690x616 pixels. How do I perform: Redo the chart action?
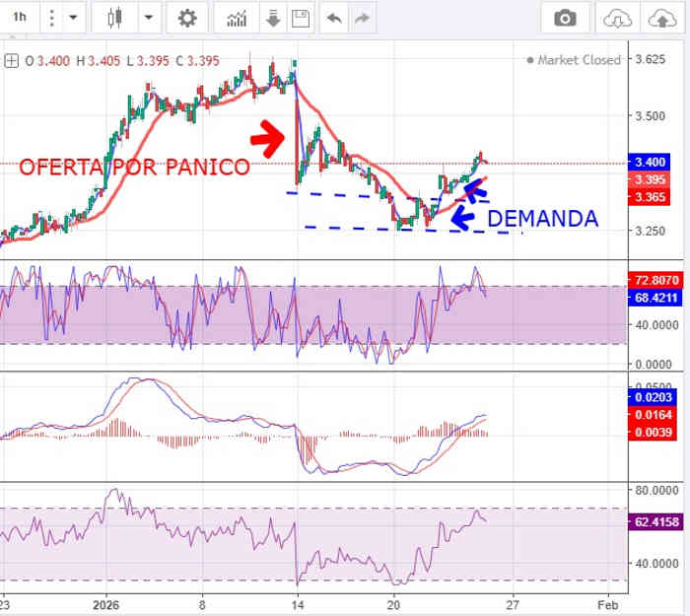pyautogui.click(x=363, y=18)
